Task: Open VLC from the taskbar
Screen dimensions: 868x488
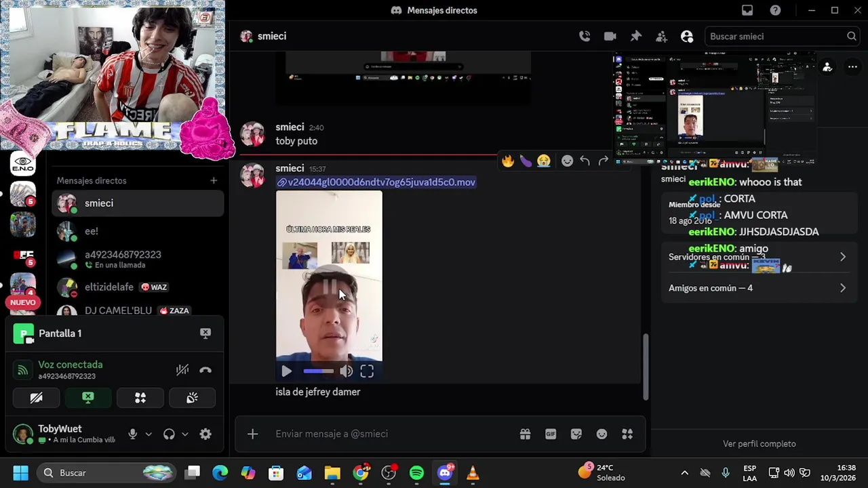Action: (x=473, y=473)
